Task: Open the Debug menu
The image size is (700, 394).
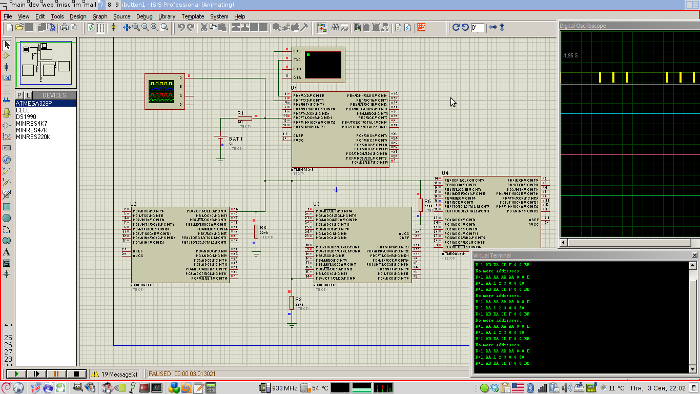Action: (144, 17)
